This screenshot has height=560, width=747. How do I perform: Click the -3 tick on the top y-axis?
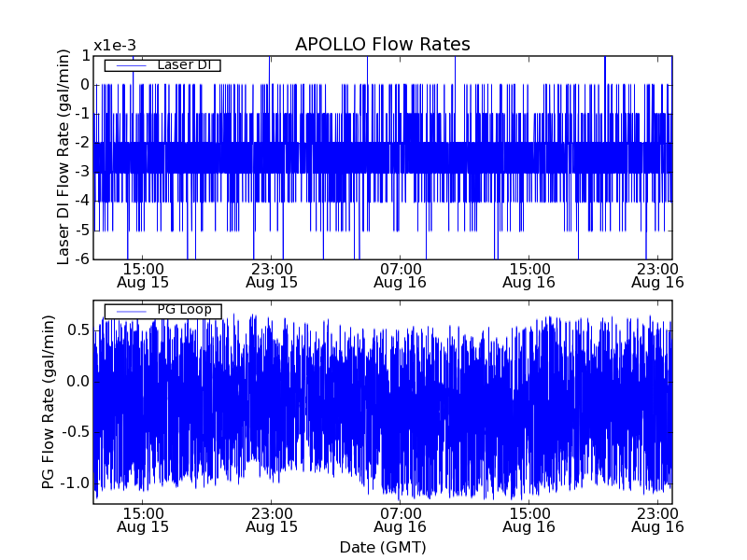(x=82, y=172)
